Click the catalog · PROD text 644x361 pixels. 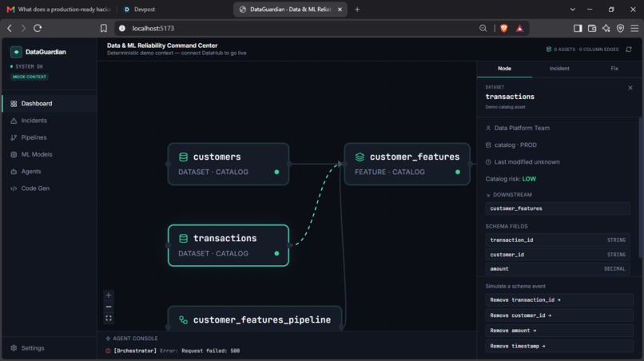[x=515, y=145]
